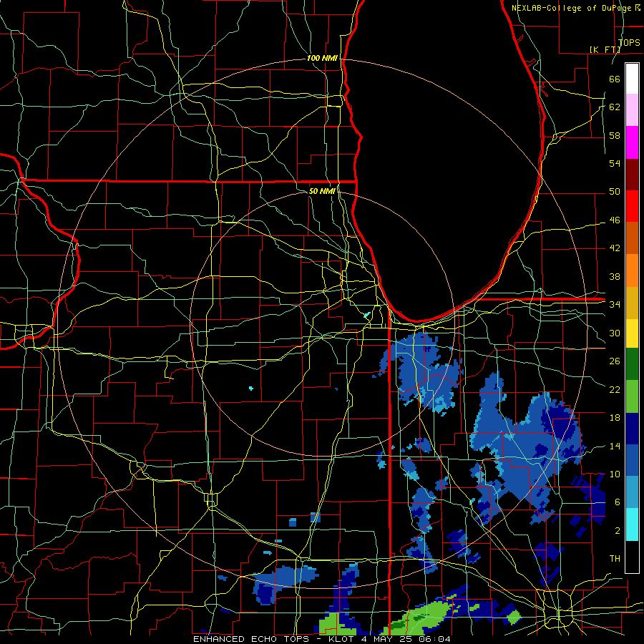The height and width of the screenshot is (644, 644).
Task: Click the '58' legend value
Action: [615, 135]
